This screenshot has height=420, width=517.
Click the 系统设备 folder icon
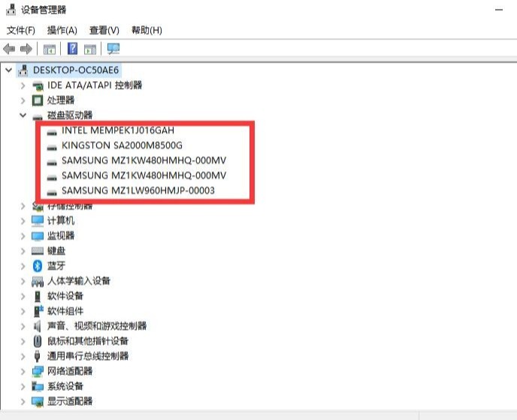38,386
